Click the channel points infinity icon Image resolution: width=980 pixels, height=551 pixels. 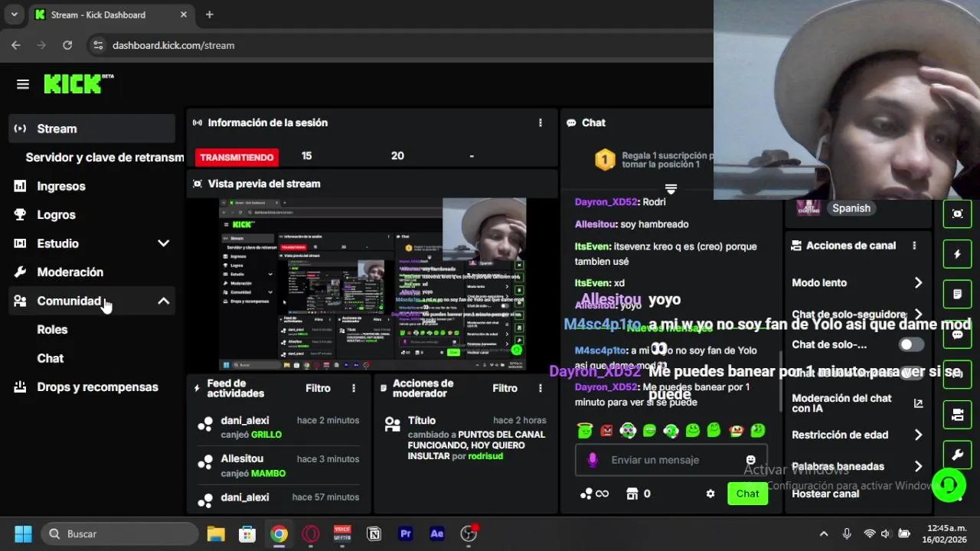(x=594, y=494)
